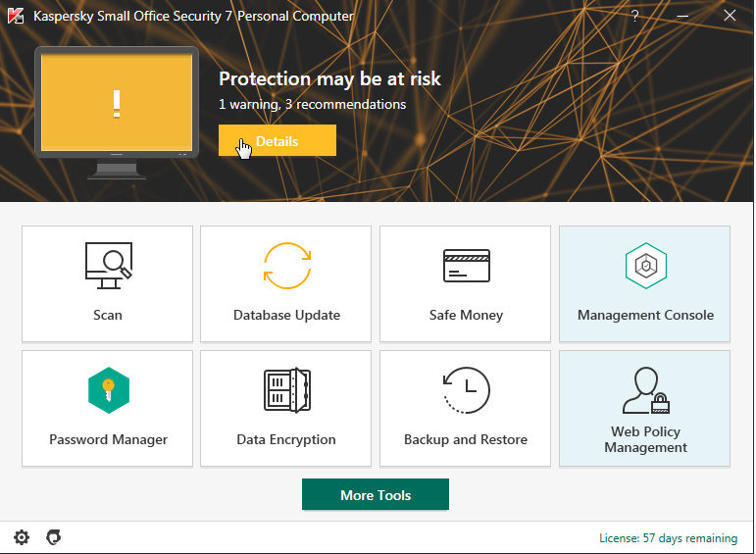Open settings via the gear icon
This screenshot has height=554, width=756.
click(x=22, y=537)
